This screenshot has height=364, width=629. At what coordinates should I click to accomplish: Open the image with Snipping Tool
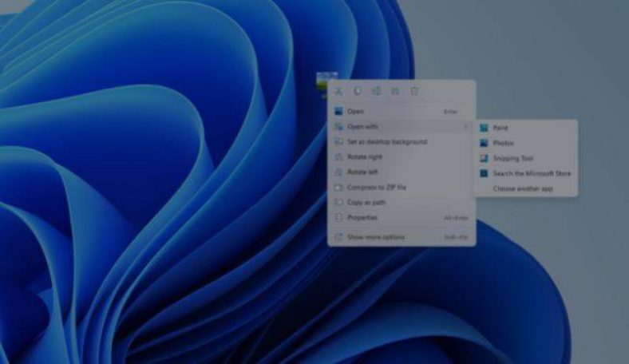526,159
